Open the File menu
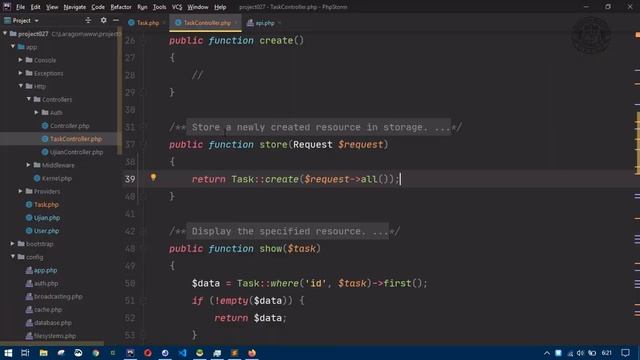 20,7
